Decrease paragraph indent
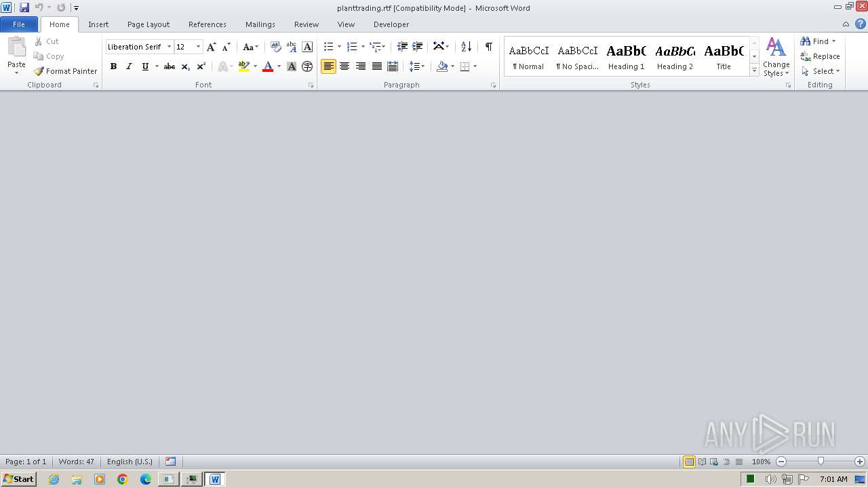868x488 pixels. [x=402, y=47]
